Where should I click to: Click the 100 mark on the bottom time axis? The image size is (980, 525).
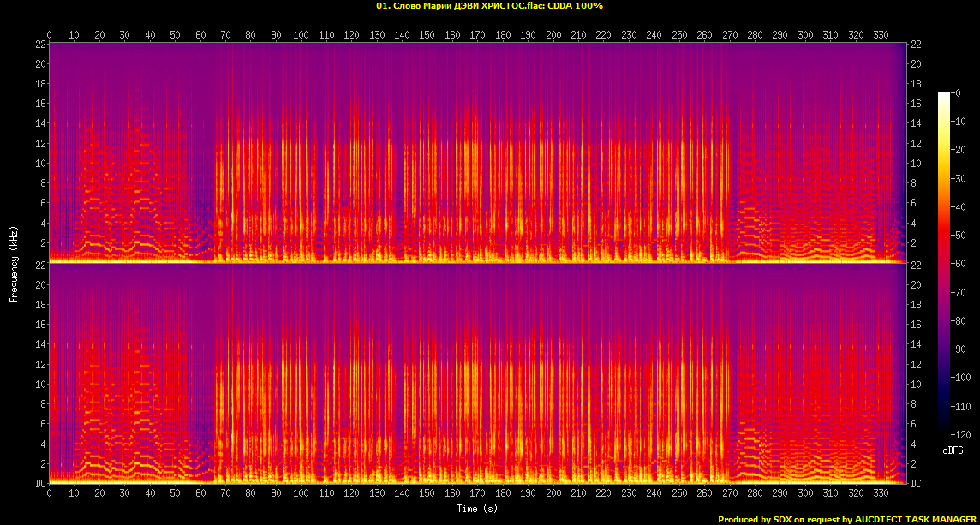(x=301, y=494)
